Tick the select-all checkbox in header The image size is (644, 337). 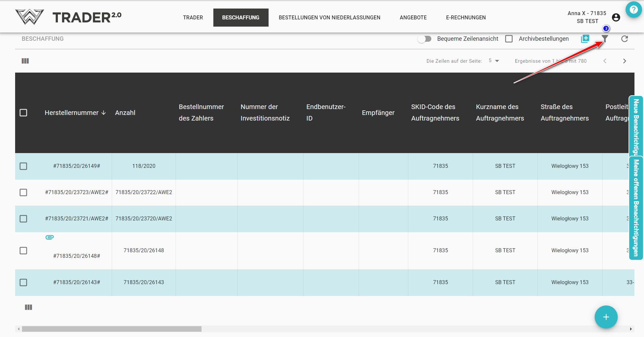pos(23,113)
